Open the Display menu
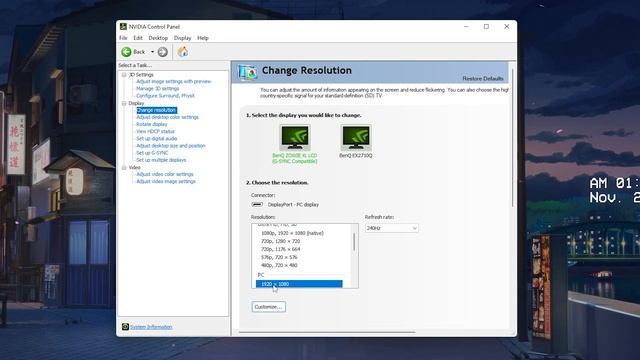The image size is (640, 360). click(182, 38)
